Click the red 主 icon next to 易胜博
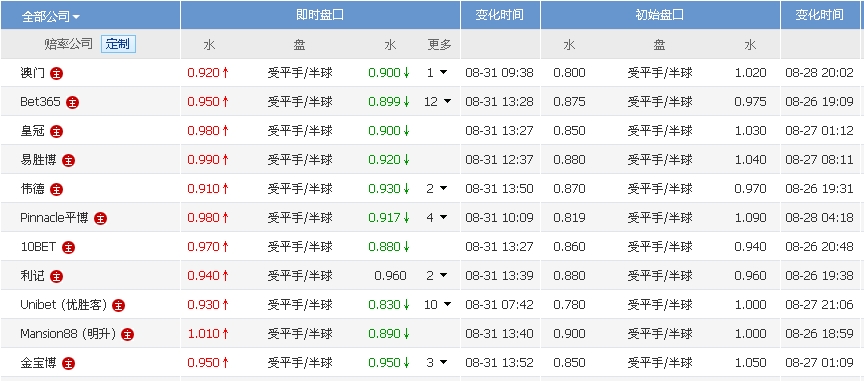The image size is (864, 381). (x=68, y=160)
